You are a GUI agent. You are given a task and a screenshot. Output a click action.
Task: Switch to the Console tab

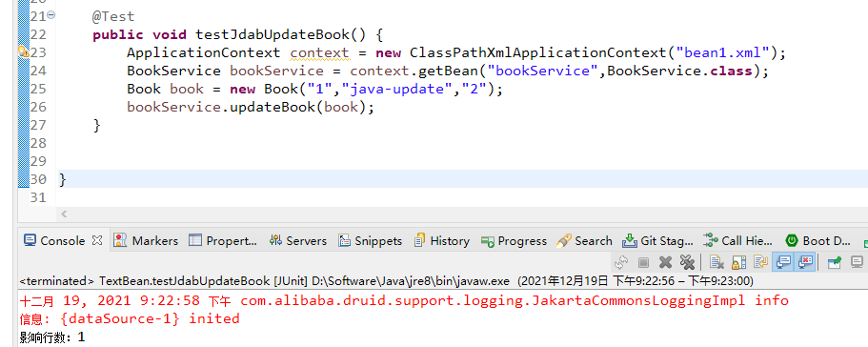click(x=55, y=241)
